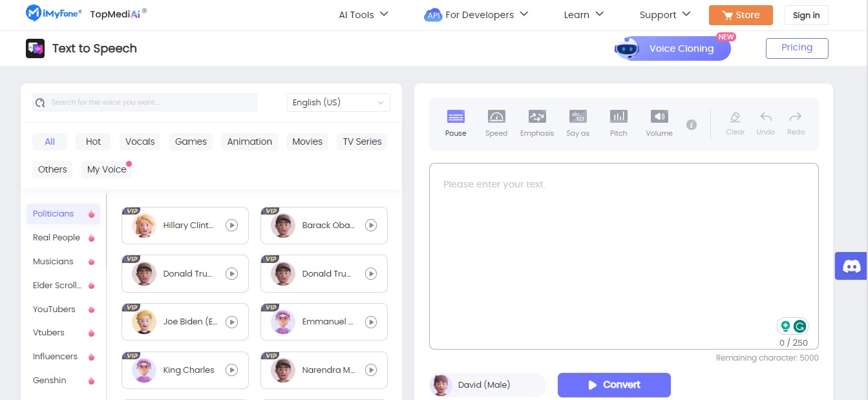Open the David (Male) voice selector
868x400 pixels.
coord(487,384)
